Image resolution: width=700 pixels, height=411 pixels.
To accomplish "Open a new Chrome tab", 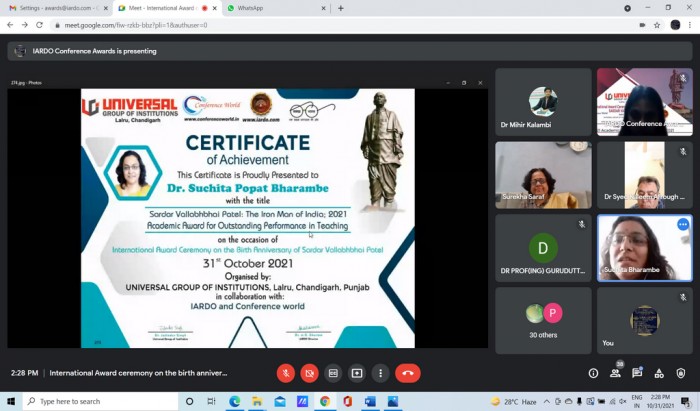I will pyautogui.click(x=341, y=8).
